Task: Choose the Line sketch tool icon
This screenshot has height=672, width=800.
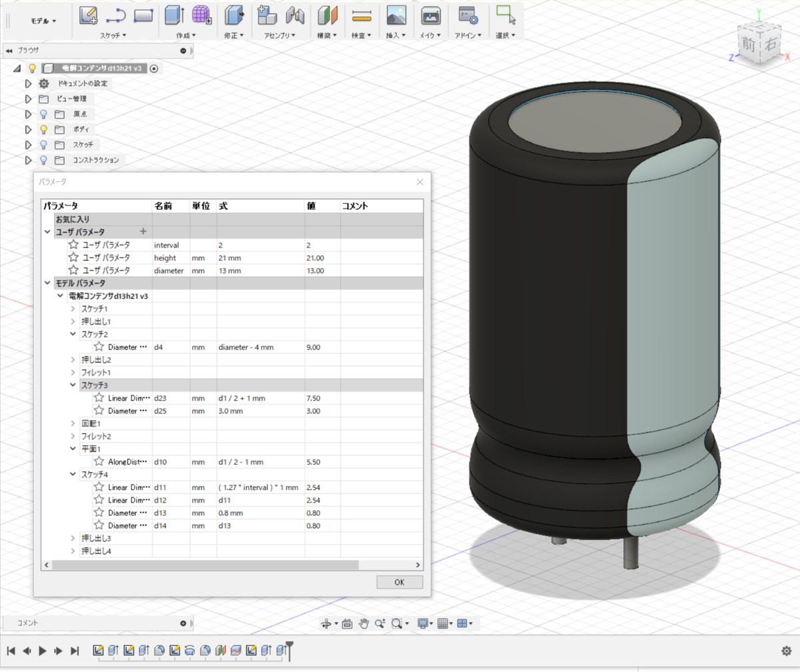Action: point(116,15)
